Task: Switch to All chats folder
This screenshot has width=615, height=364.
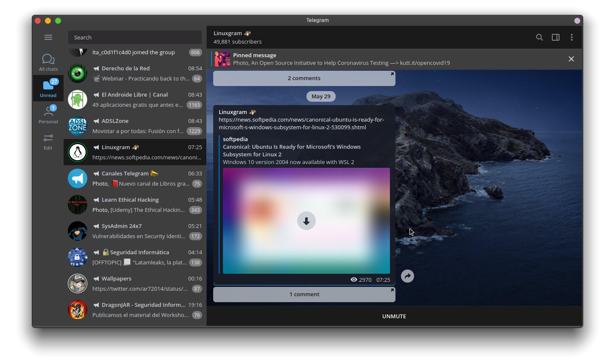Action: [48, 62]
